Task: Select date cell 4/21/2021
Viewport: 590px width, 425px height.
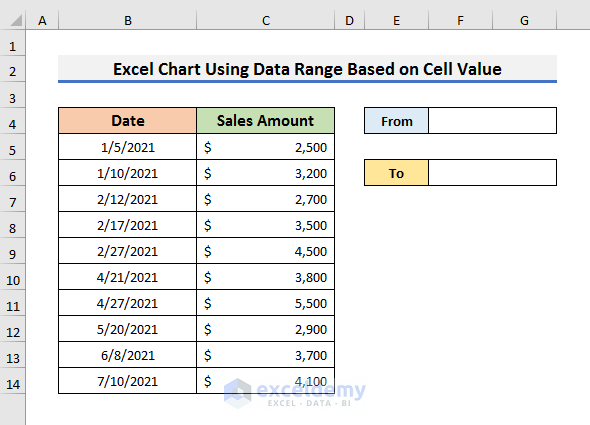Action: click(x=128, y=277)
